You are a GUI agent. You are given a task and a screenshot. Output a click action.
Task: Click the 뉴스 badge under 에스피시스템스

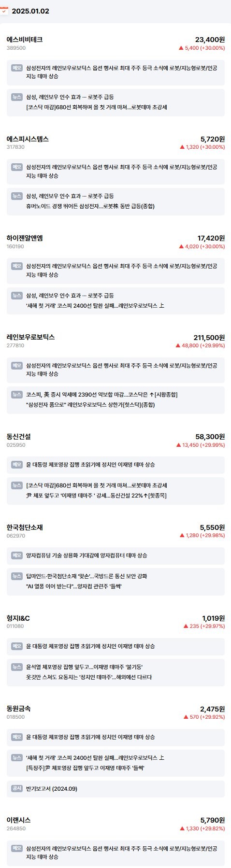point(17,196)
